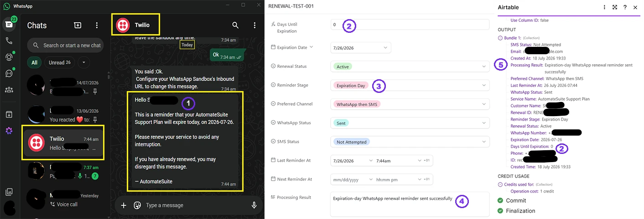Record a voice message with the microphone

pyautogui.click(x=254, y=205)
